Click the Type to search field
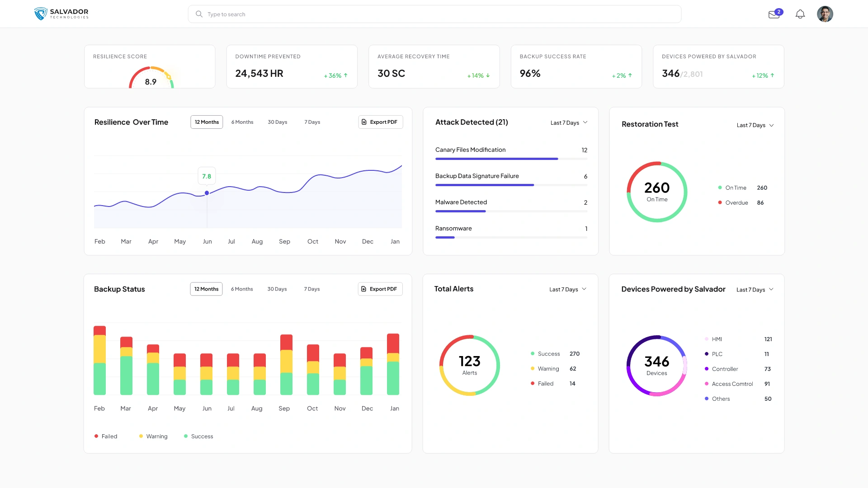The height and width of the screenshot is (488, 868). point(434,14)
